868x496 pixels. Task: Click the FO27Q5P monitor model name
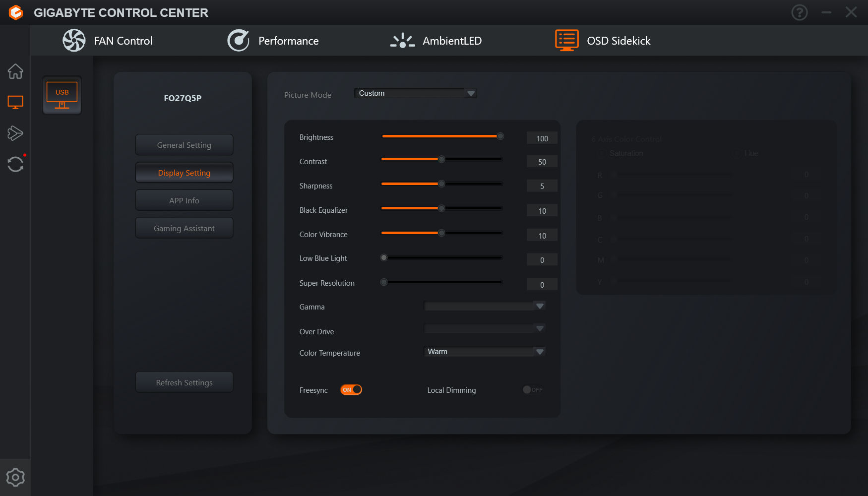[183, 98]
